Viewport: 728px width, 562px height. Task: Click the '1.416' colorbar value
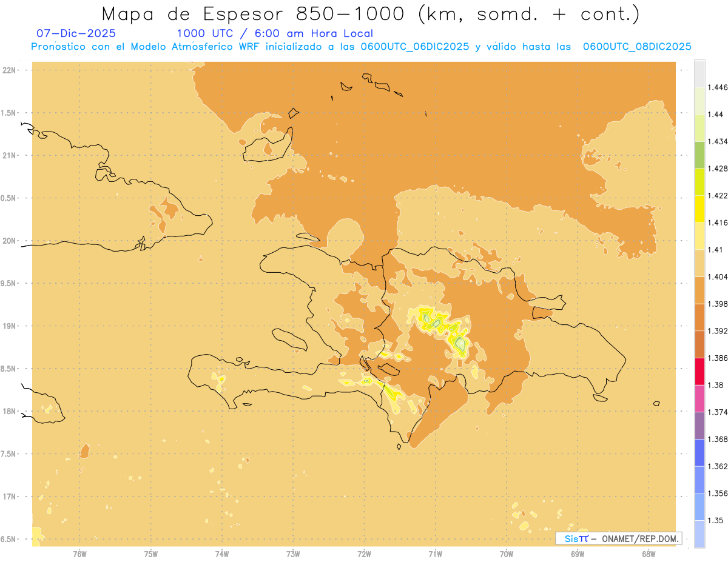pos(718,223)
